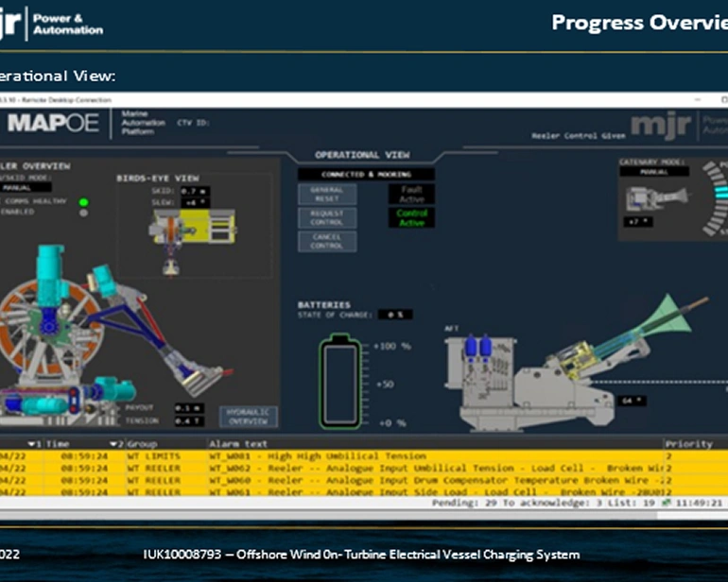Click the Reeler Control Given text
Viewport: 728px width, 582px height.
pyautogui.click(x=579, y=136)
